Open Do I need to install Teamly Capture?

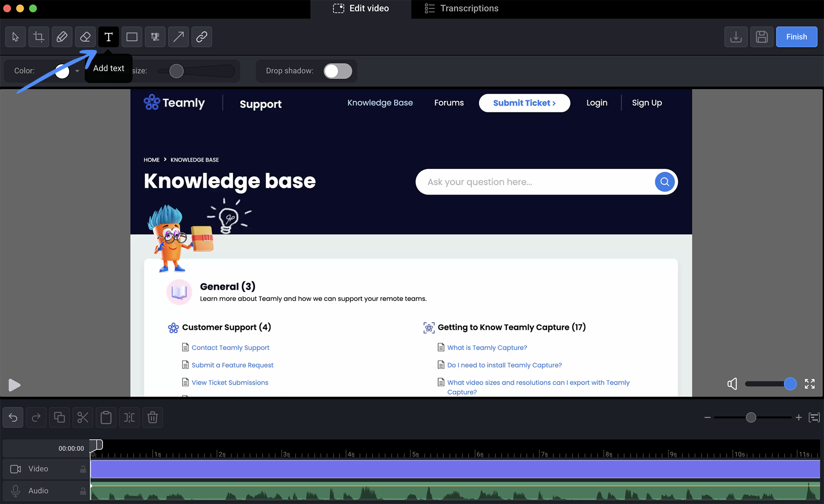[x=504, y=365]
